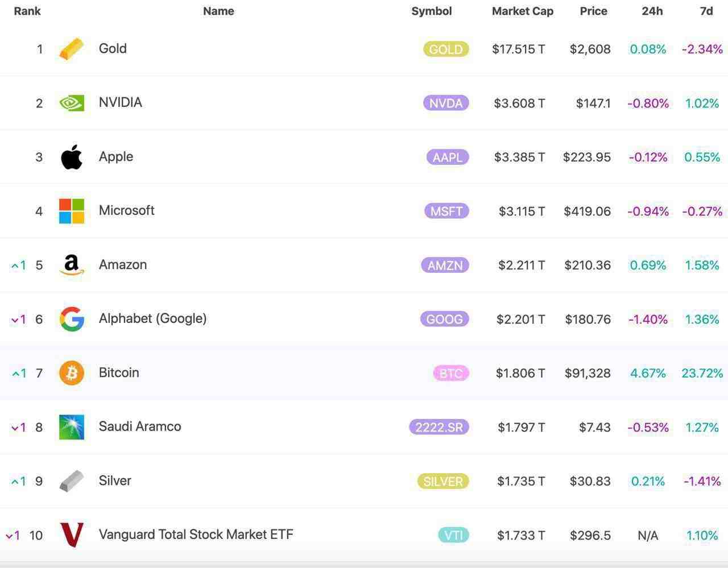
Task: Click the Saudi Aramco logo
Action: [x=72, y=427]
